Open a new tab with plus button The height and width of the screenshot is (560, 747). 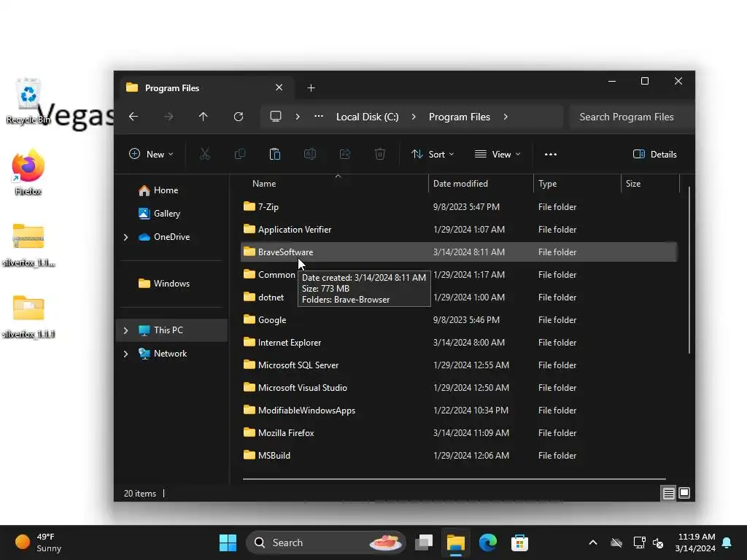point(311,87)
